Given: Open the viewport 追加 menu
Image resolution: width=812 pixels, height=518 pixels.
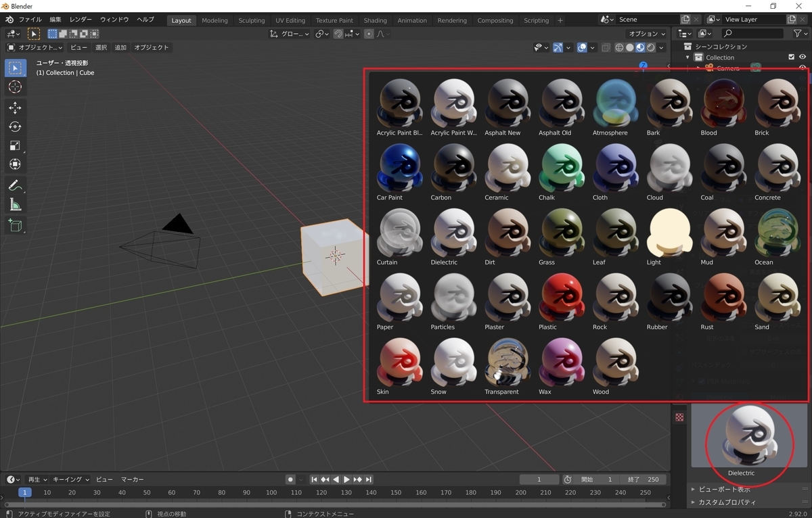Looking at the screenshot, I should [x=120, y=47].
